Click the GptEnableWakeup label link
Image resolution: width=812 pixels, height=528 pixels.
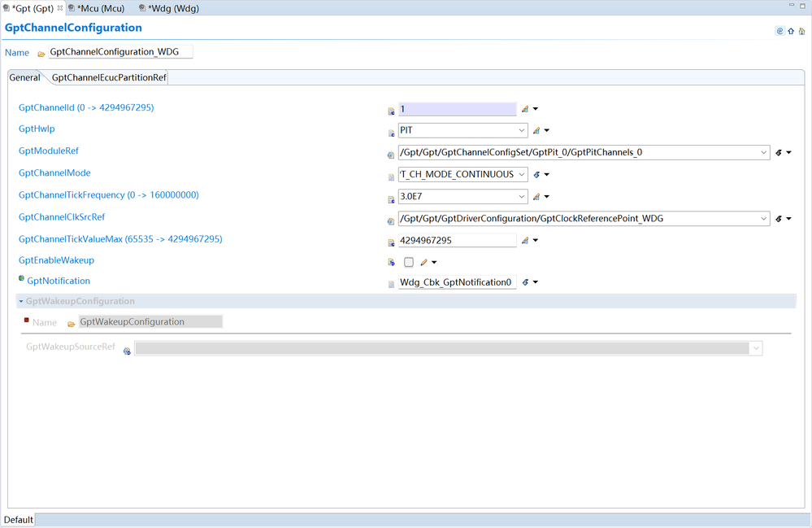(56, 260)
